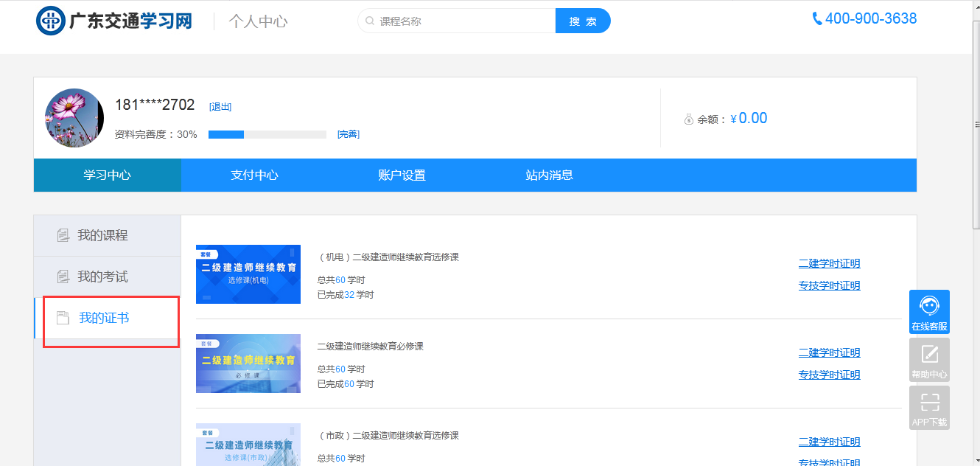Click the 广东交通学习网 logo icon
The image size is (980, 466).
click(51, 21)
